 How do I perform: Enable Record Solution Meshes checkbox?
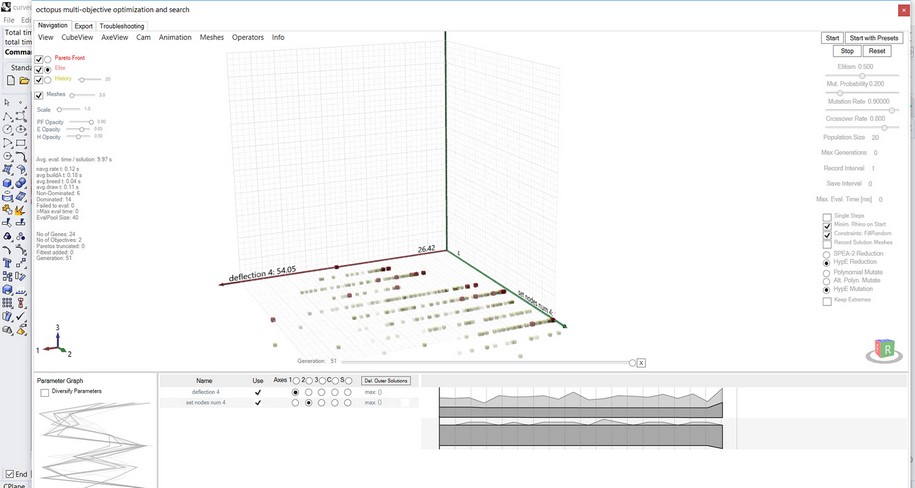coord(827,243)
